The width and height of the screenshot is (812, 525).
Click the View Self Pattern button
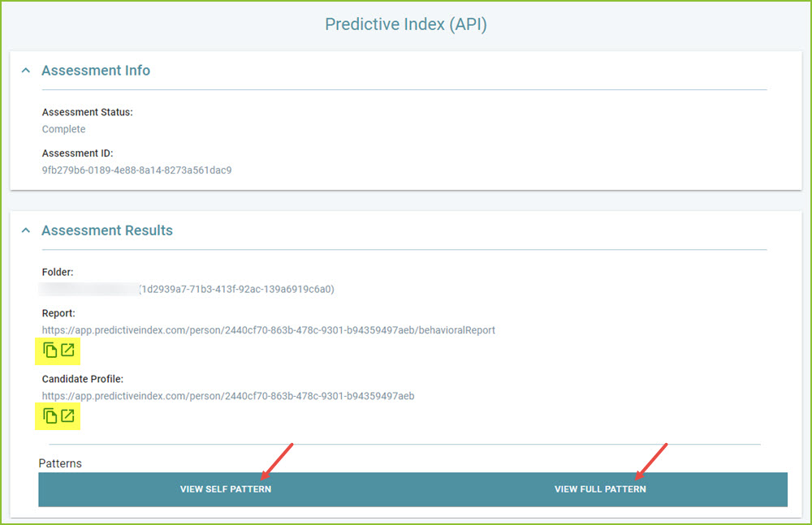226,489
